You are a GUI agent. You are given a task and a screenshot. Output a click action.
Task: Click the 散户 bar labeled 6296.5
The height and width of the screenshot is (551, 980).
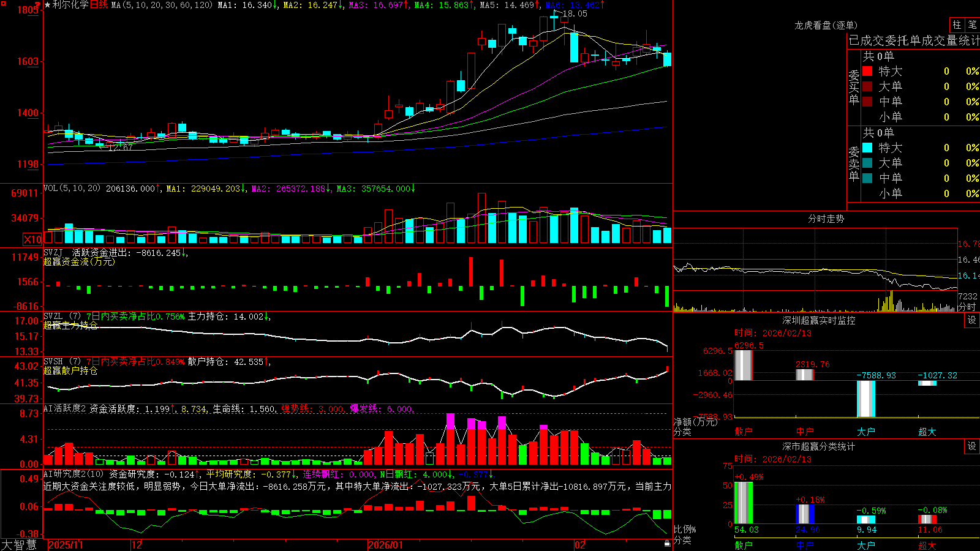[744, 365]
